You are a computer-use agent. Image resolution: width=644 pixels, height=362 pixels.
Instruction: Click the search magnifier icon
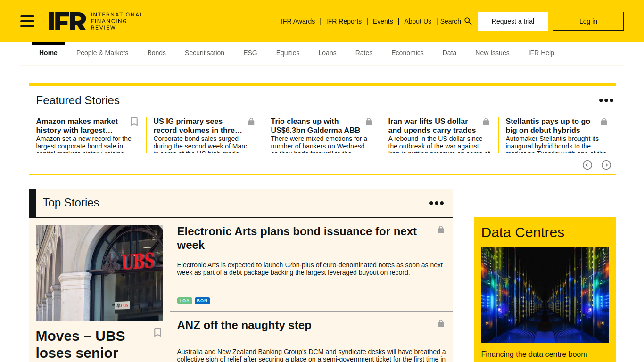coord(468,21)
